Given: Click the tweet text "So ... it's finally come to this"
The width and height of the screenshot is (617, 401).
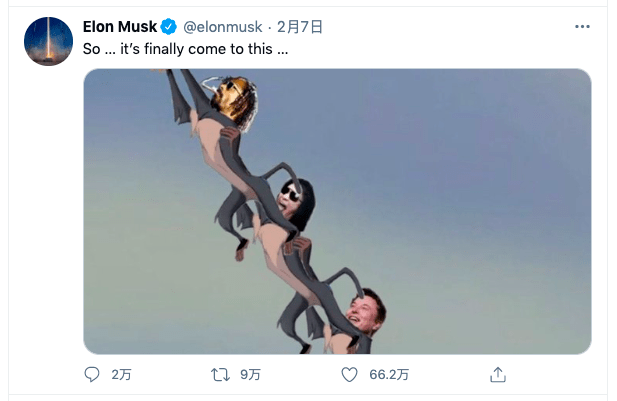Looking at the screenshot, I should [x=186, y=49].
